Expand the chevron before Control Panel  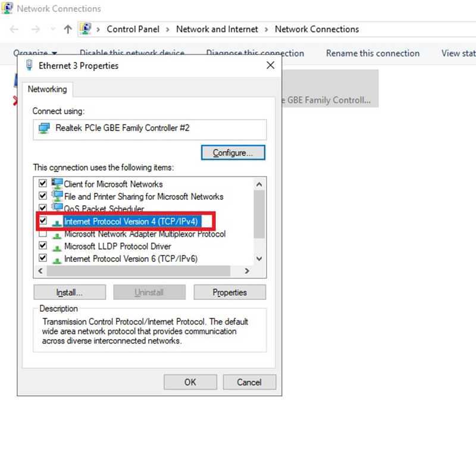click(x=98, y=29)
